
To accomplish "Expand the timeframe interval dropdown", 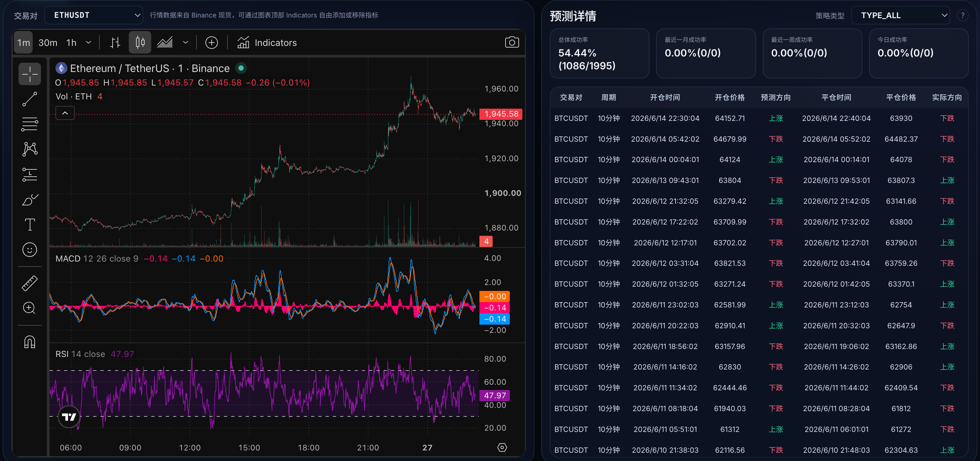I will tap(88, 43).
